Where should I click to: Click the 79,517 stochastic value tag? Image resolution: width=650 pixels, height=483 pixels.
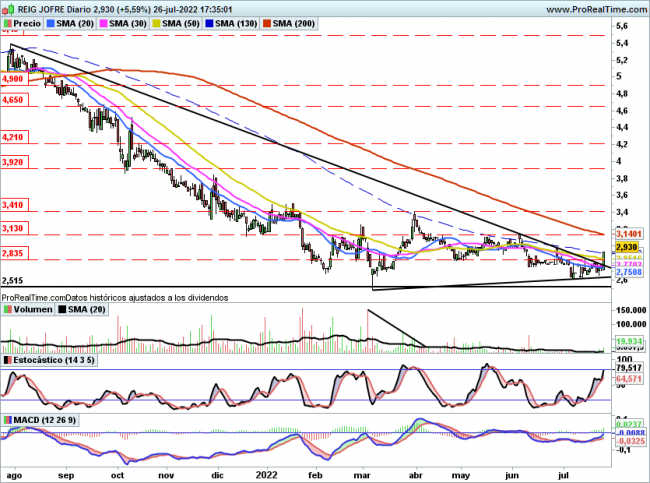[x=629, y=368]
